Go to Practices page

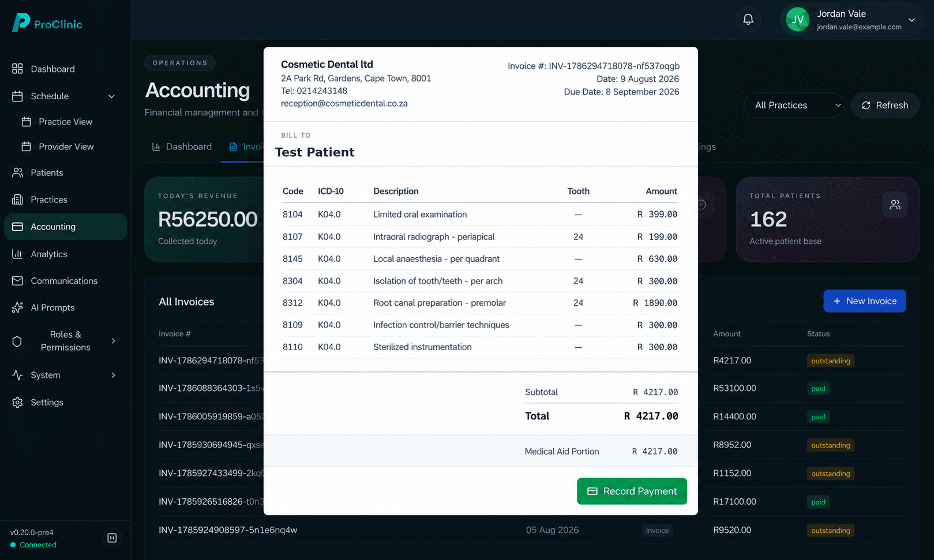[x=65, y=200]
